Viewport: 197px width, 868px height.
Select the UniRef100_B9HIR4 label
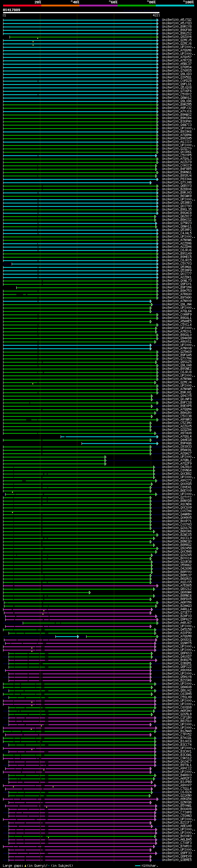coord(177,118)
